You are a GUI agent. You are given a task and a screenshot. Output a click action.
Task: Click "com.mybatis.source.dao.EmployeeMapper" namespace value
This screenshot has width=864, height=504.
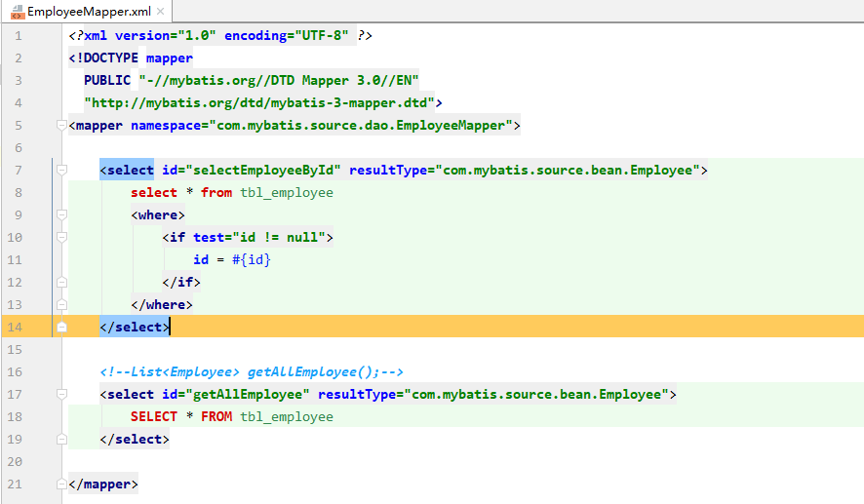(x=361, y=126)
